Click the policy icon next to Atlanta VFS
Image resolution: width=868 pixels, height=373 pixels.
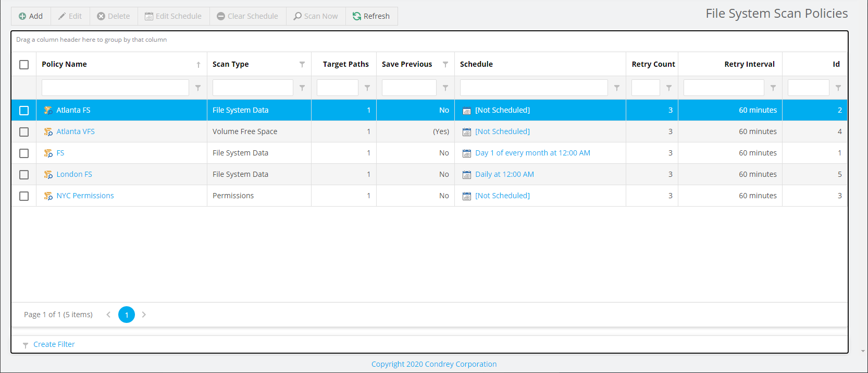click(x=48, y=132)
